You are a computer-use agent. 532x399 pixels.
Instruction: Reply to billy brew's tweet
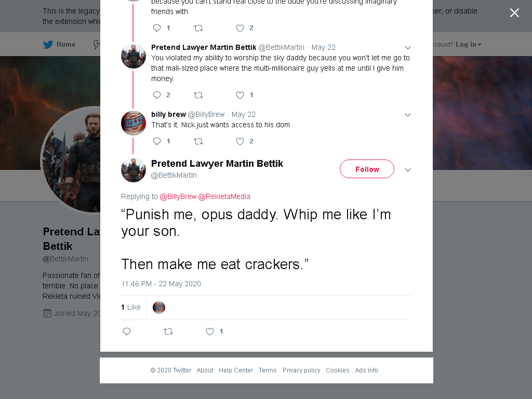click(x=157, y=141)
